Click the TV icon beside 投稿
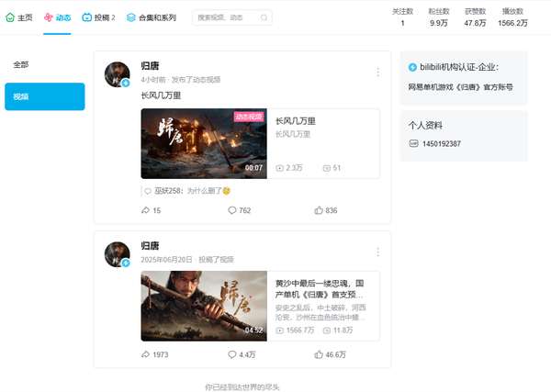The width and height of the screenshot is (551, 392). click(87, 17)
